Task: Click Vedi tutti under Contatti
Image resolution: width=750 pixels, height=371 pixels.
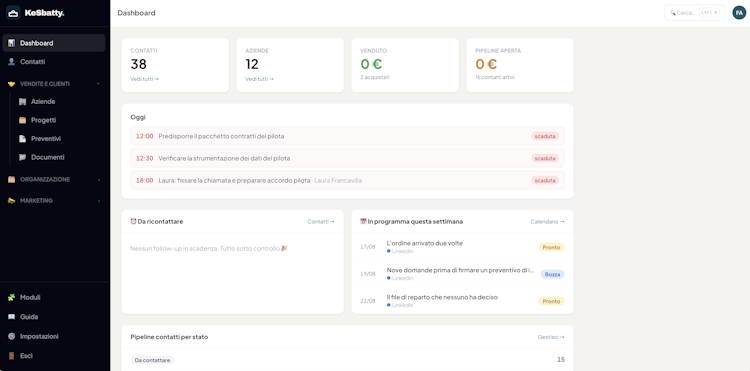Action: pyautogui.click(x=144, y=79)
